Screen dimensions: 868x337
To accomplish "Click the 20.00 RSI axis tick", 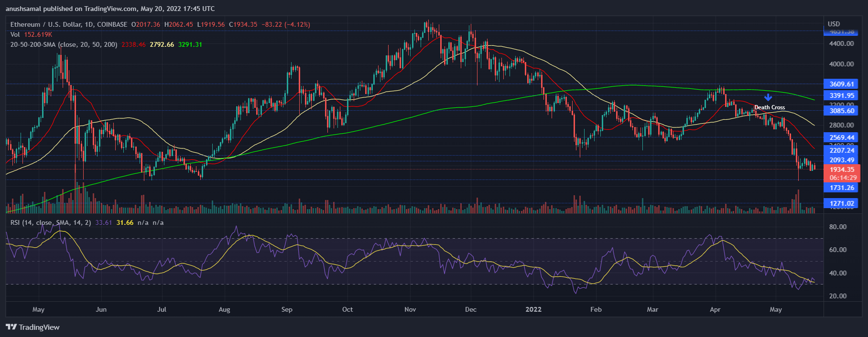I will (x=838, y=296).
